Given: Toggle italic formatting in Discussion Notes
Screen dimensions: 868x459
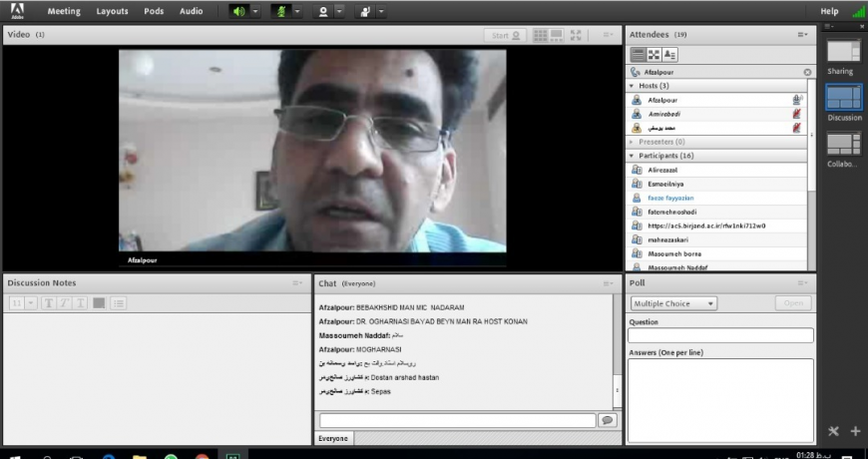Looking at the screenshot, I should coord(64,303).
